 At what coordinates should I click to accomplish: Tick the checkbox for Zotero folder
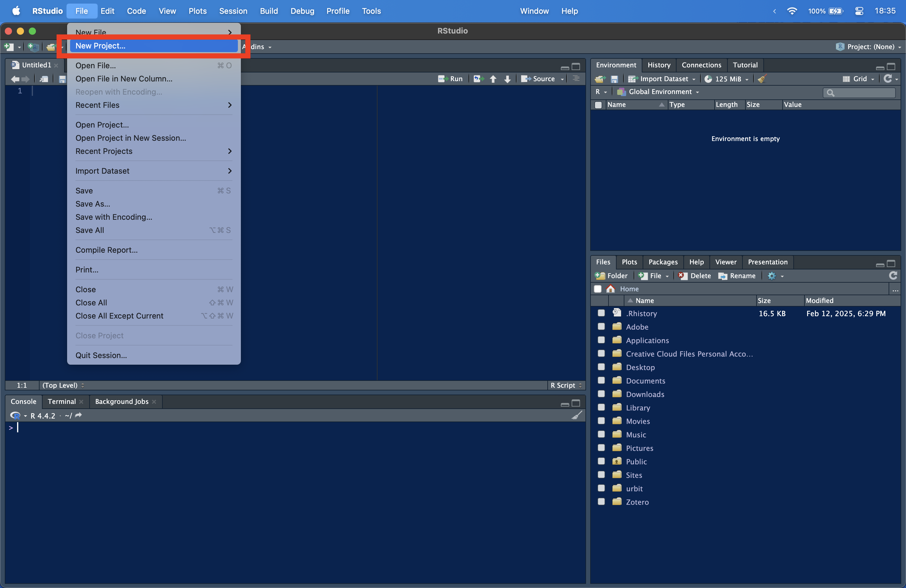click(601, 502)
